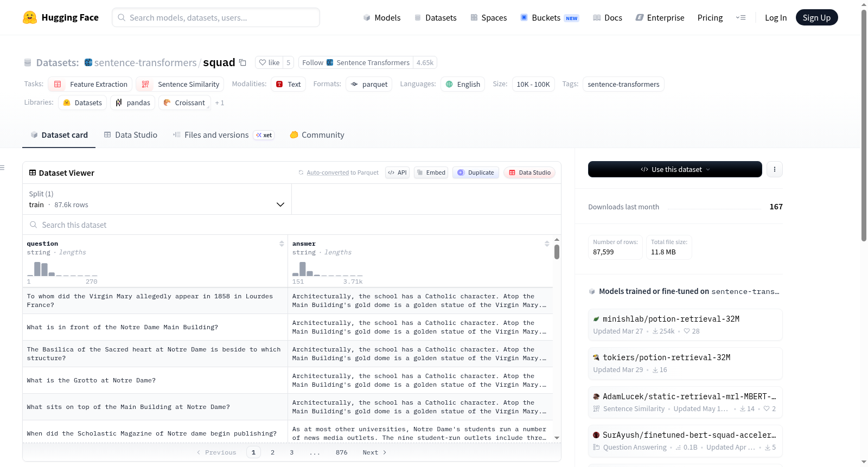Duplicate the dataset
The height and width of the screenshot is (467, 868).
point(476,172)
